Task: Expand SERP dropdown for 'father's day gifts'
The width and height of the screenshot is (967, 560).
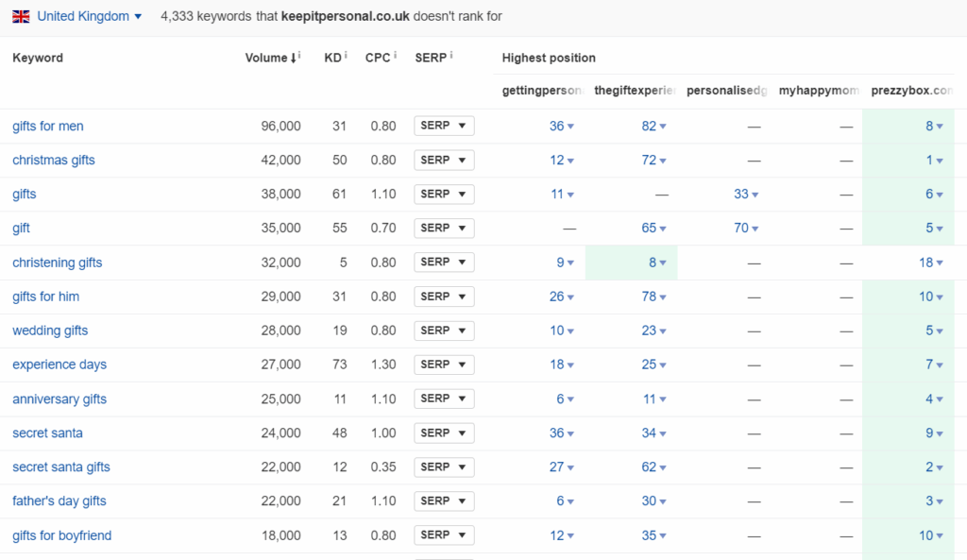Action: (444, 501)
